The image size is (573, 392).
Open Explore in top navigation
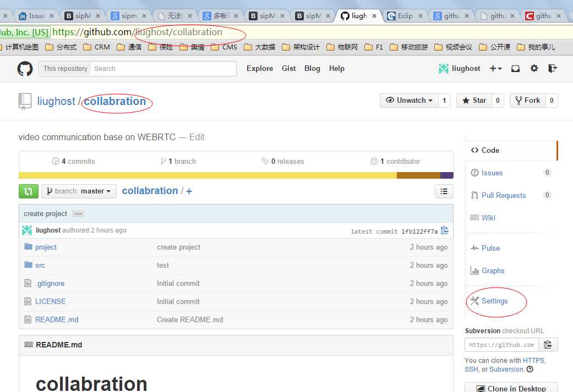click(x=260, y=69)
